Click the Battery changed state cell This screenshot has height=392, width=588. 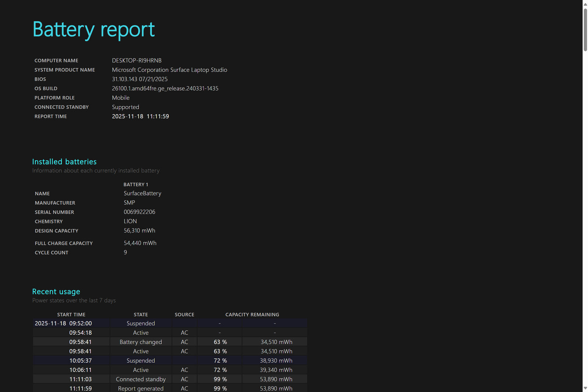click(x=141, y=342)
